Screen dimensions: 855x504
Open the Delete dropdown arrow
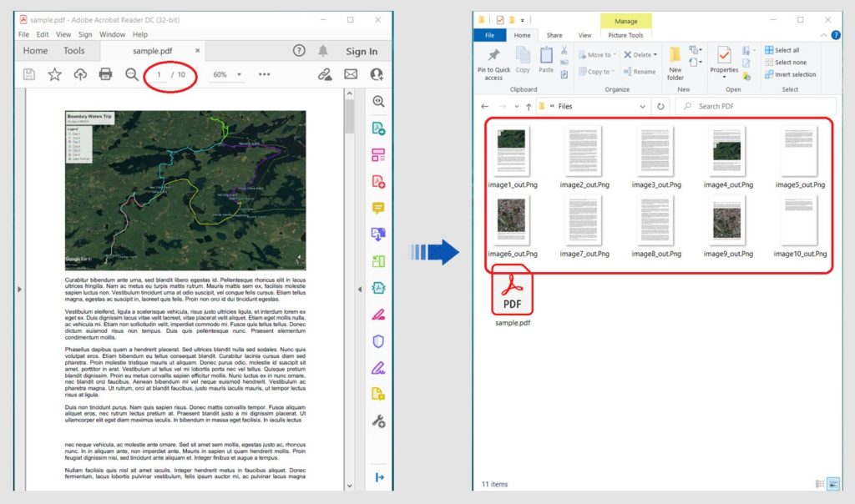[656, 55]
